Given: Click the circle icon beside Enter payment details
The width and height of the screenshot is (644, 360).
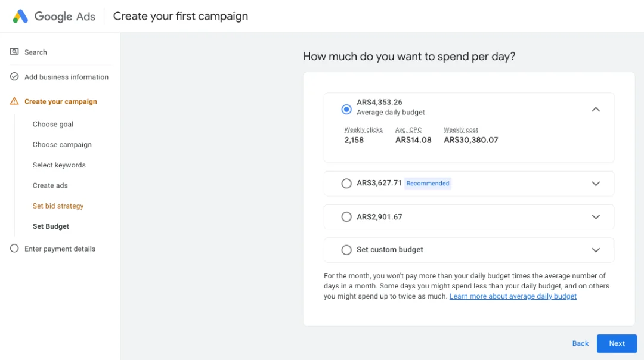Looking at the screenshot, I should (x=14, y=249).
